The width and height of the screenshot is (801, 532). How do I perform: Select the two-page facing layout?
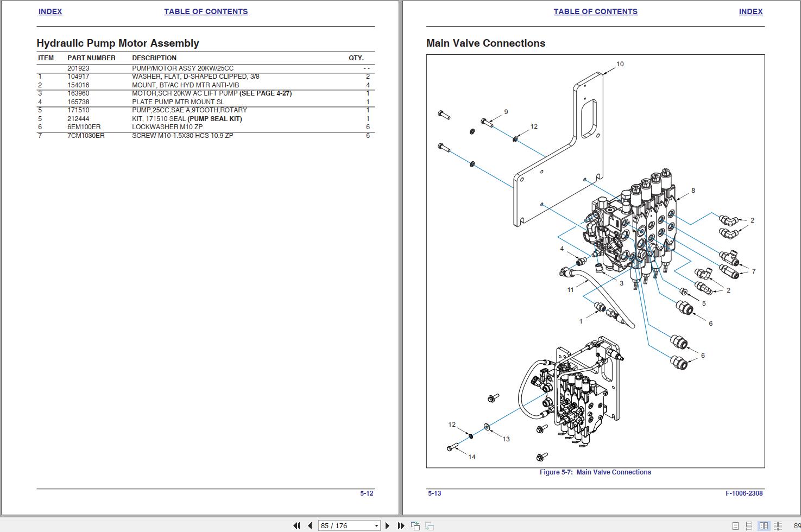click(764, 525)
